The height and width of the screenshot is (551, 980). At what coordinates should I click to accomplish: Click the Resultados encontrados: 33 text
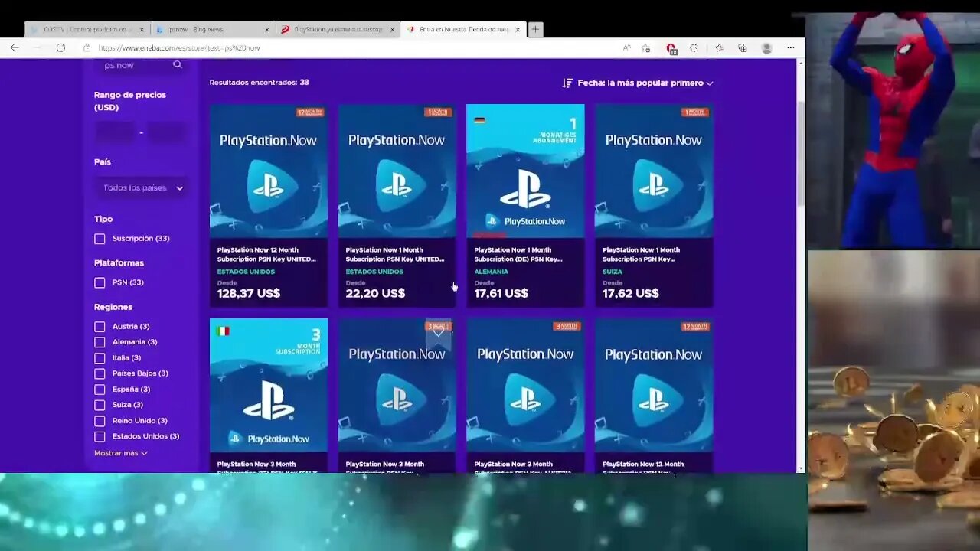pos(259,82)
